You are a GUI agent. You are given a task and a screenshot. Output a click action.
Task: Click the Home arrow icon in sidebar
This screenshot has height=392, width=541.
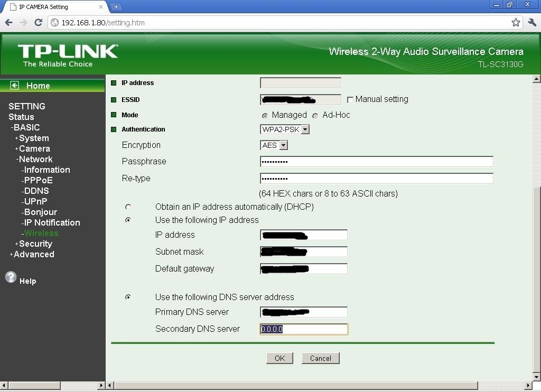[14, 85]
